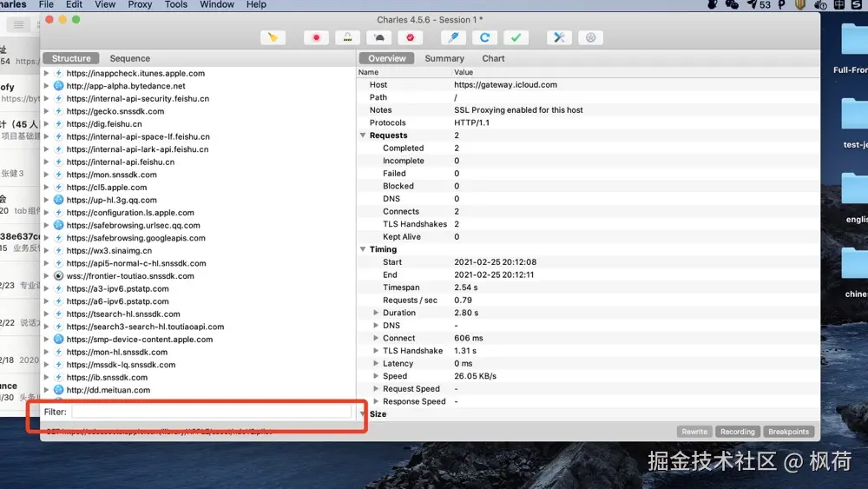Click the Breakpoints status button
This screenshot has width=868, height=489.
(x=788, y=432)
